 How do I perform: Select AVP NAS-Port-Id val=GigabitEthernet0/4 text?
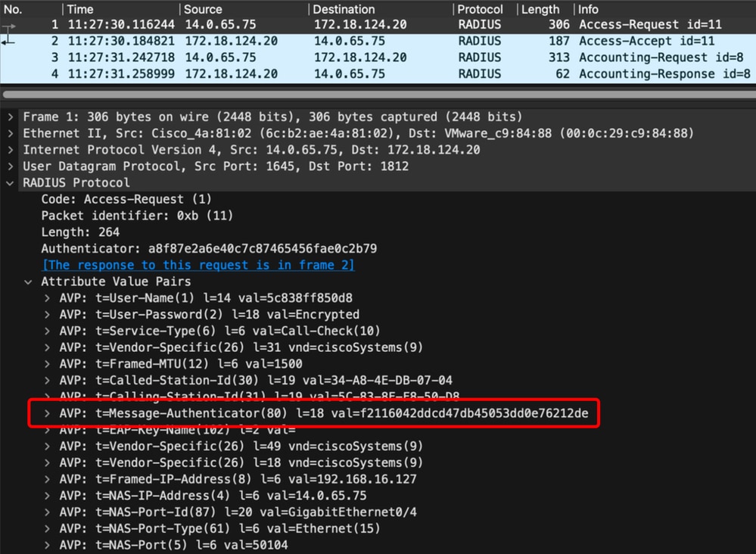coord(238,512)
